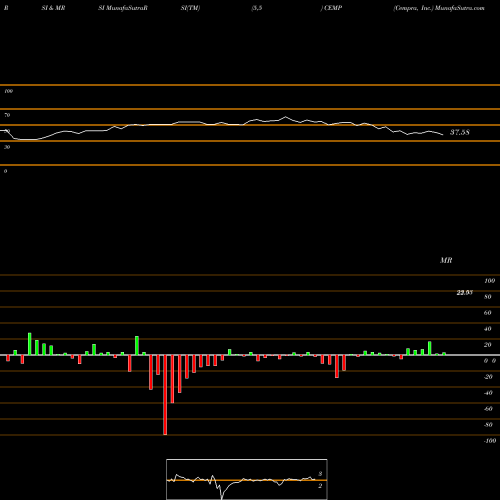
Task: Click the RSI axis label 100
Action: (8, 91)
